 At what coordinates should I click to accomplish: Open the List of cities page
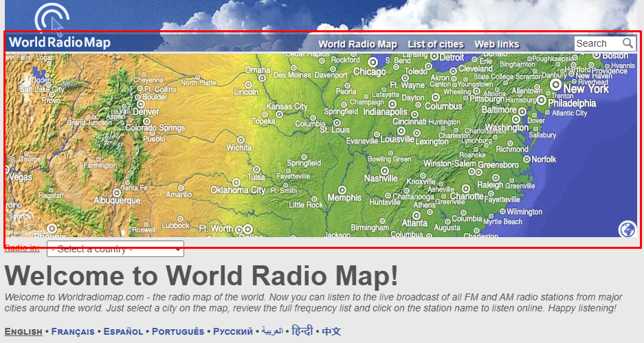click(x=436, y=44)
